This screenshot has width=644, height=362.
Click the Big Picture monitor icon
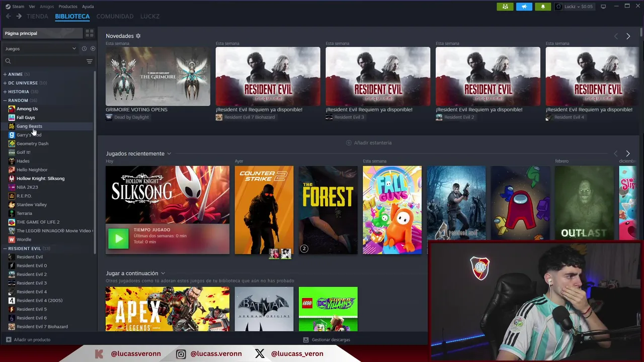[603, 7]
